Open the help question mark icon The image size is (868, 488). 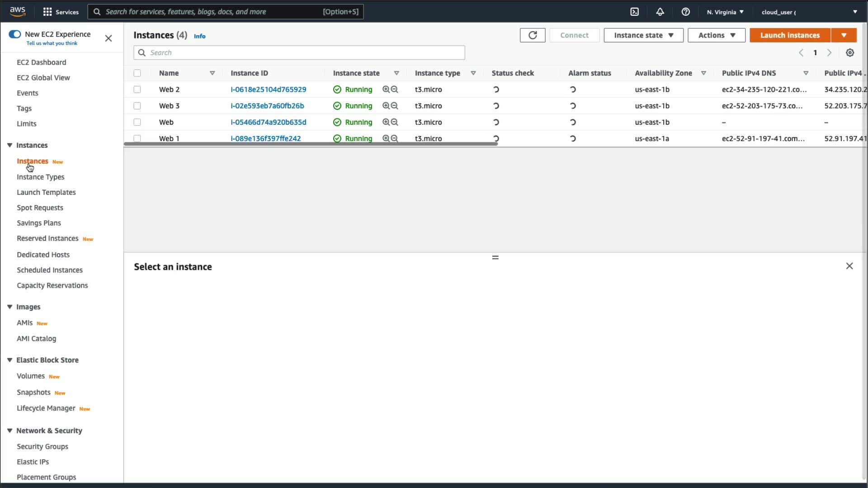685,12
